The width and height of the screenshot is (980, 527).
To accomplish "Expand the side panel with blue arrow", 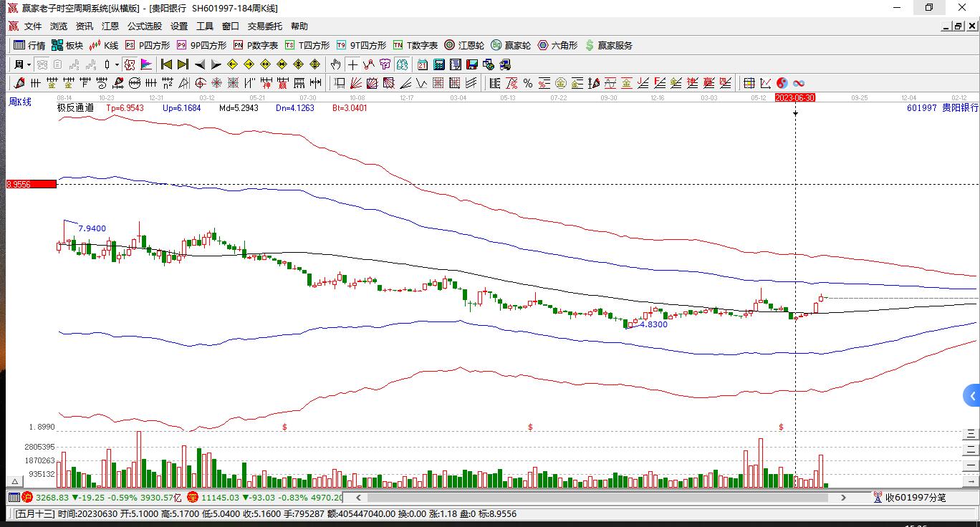I will 971,396.
